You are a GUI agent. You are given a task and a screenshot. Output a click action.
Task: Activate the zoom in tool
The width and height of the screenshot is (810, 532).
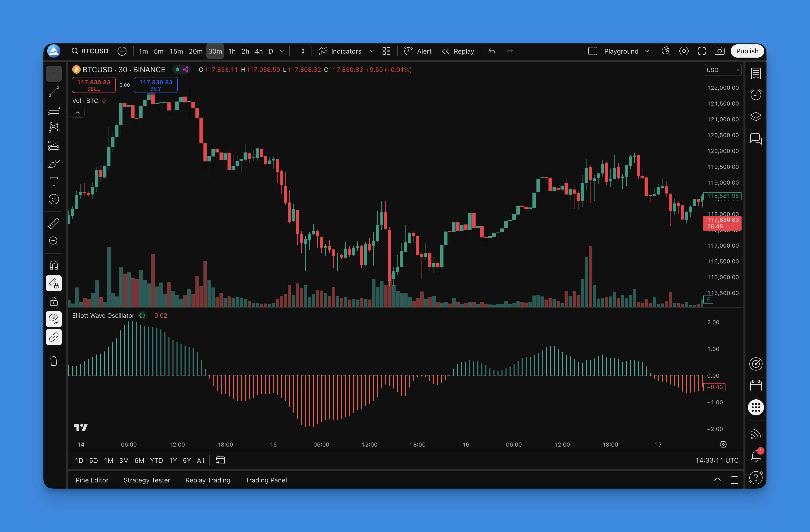54,241
